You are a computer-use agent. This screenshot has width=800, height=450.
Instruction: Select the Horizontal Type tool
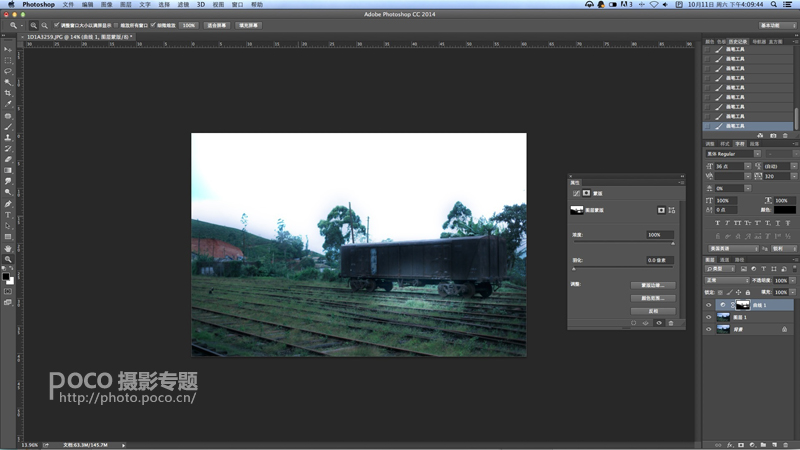8,215
